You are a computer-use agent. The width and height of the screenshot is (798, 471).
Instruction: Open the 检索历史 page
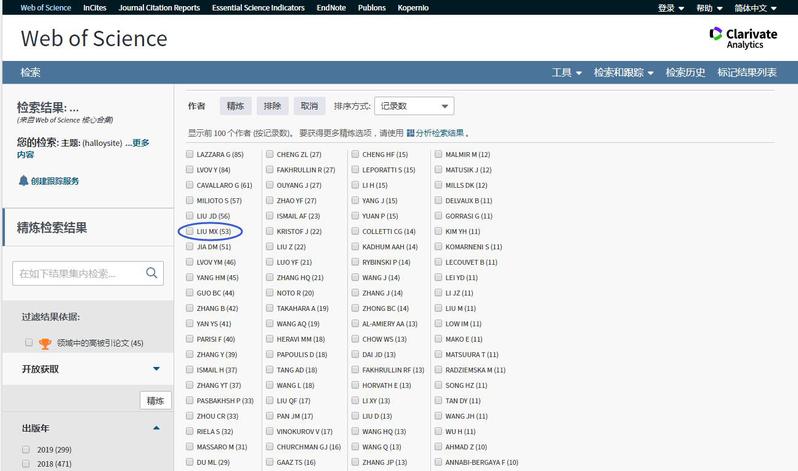(x=685, y=73)
